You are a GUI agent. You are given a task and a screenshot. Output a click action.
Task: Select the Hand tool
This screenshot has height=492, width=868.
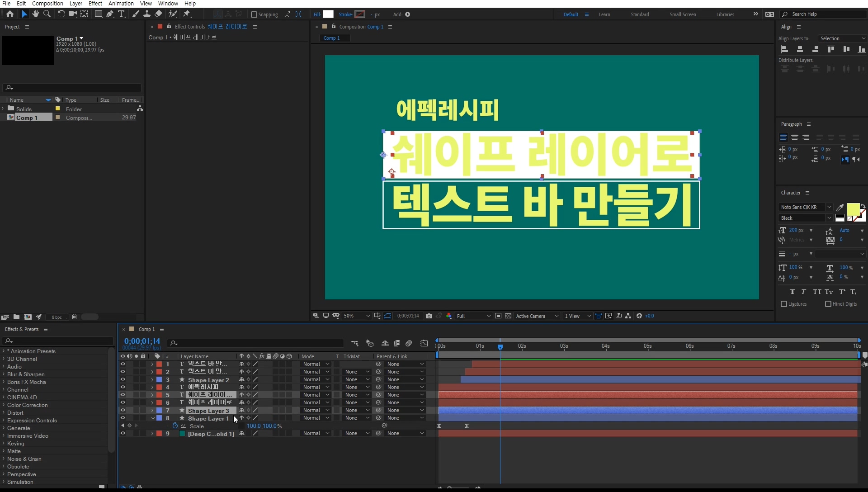[x=36, y=14]
